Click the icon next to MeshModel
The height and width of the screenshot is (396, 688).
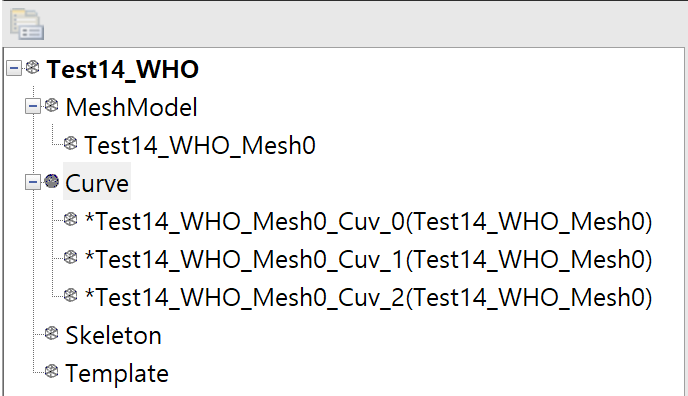(51, 105)
